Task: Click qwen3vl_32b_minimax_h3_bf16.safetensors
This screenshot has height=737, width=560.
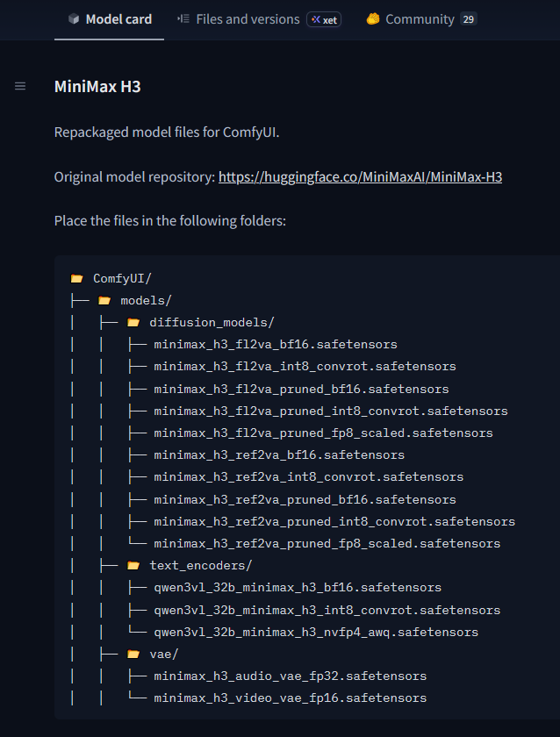Action: pos(298,588)
